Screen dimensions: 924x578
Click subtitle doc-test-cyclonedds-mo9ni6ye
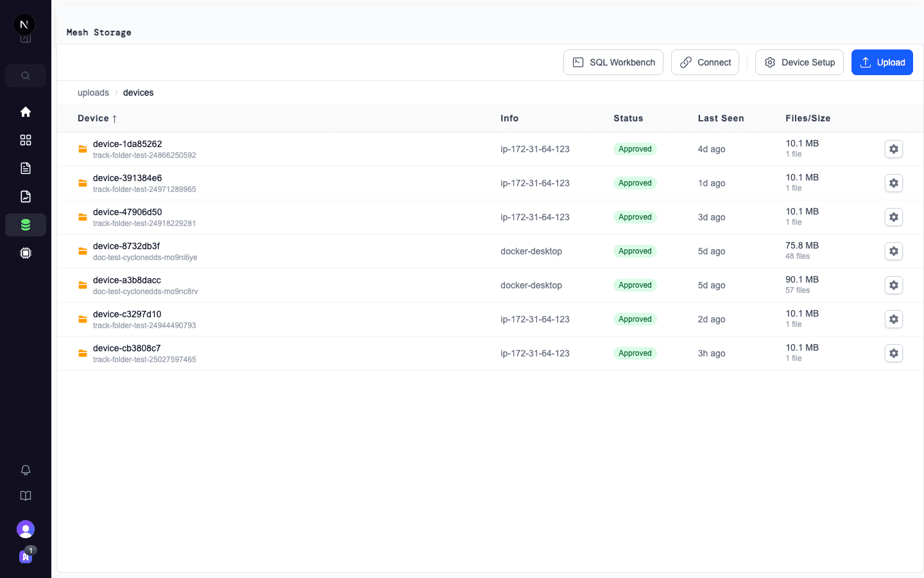click(145, 258)
